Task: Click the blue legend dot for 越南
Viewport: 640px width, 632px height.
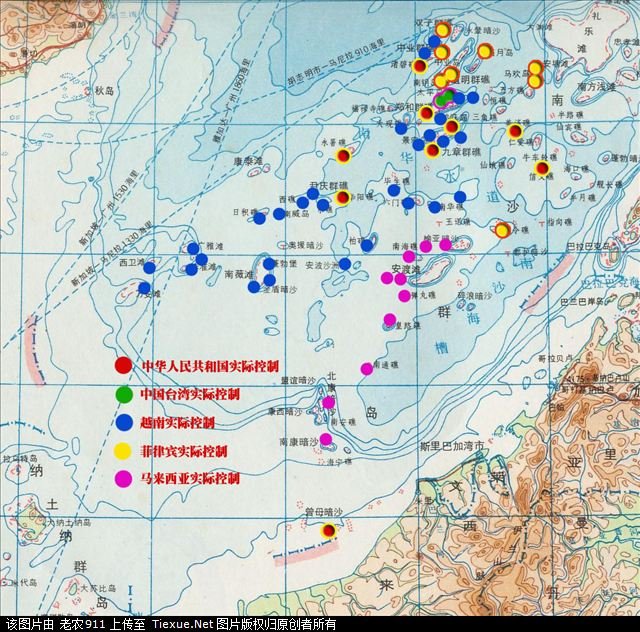Action: (123, 423)
